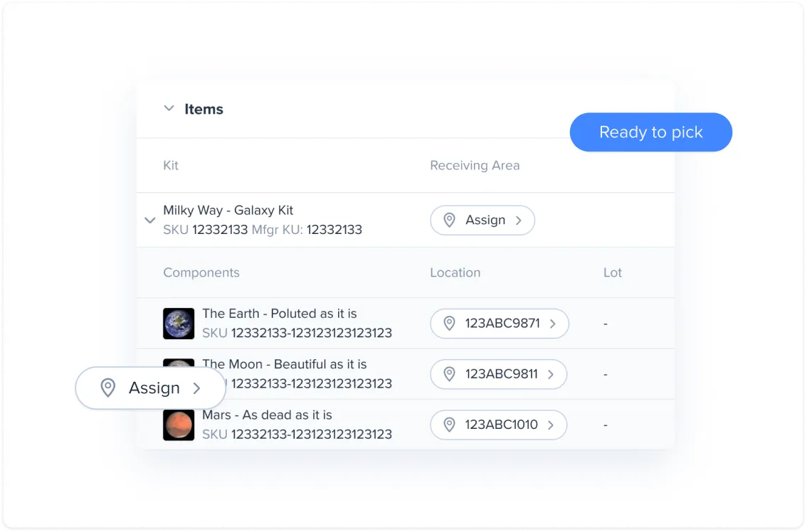Image resolution: width=807 pixels, height=532 pixels.
Task: Click the floating Assign button
Action: click(150, 388)
